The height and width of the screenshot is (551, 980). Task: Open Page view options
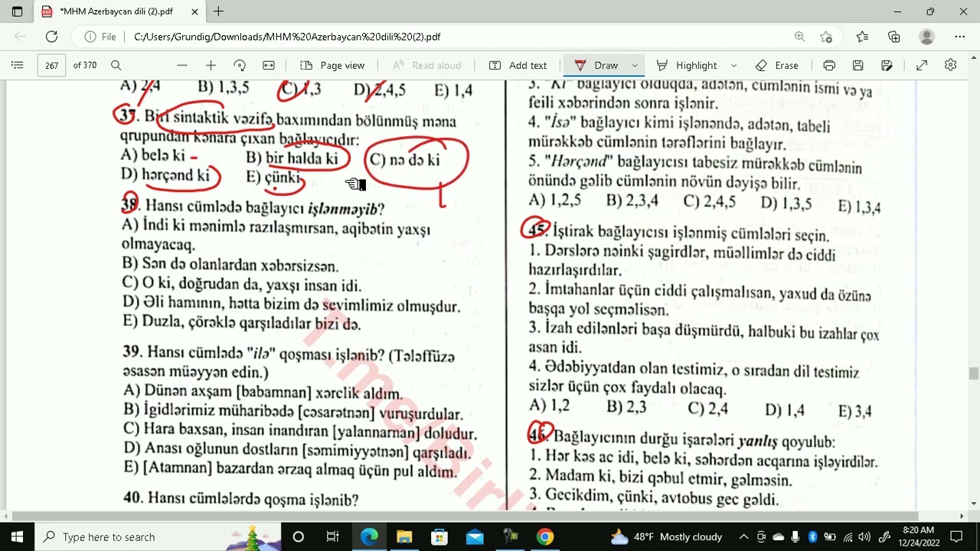coord(332,65)
